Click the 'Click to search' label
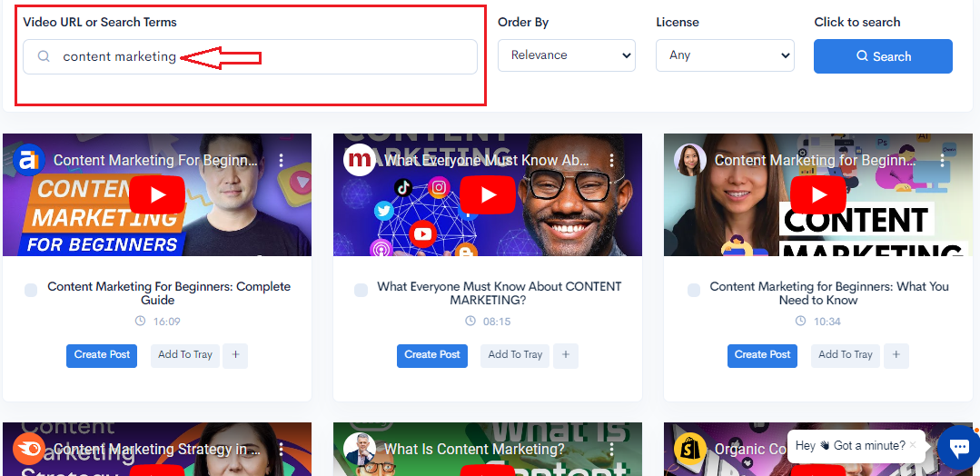The image size is (980, 476). coord(856,22)
